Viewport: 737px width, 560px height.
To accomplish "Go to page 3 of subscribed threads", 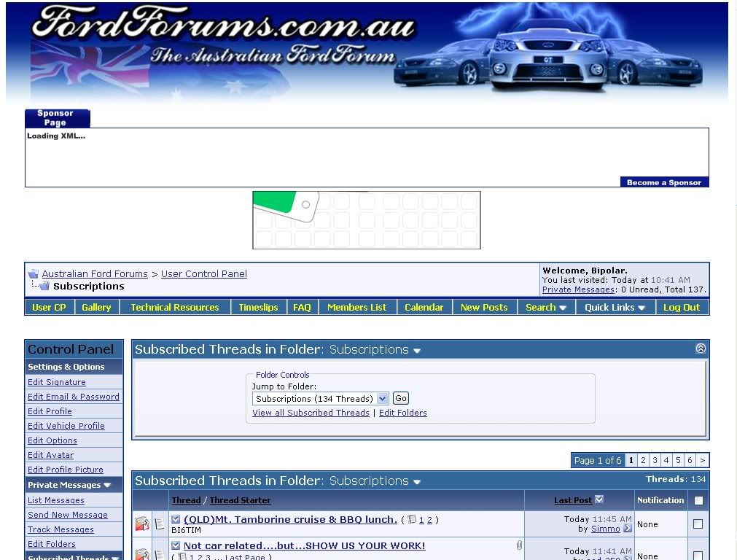I will click(655, 460).
